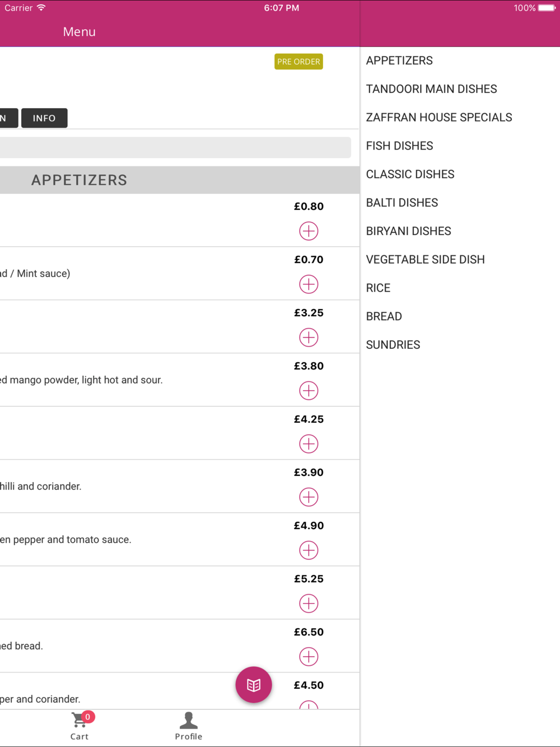Image resolution: width=560 pixels, height=747 pixels.
Task: Tap plus icon for £0.70 item
Action: click(x=309, y=284)
